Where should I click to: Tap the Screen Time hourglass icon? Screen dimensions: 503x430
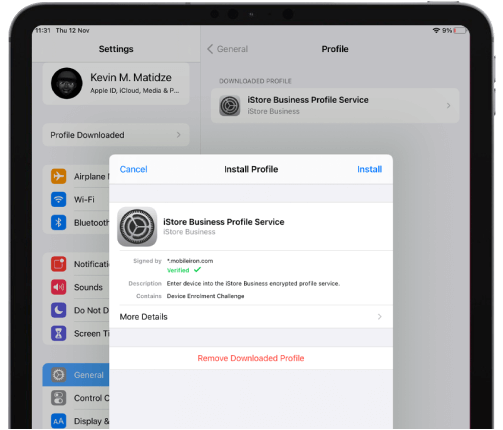(x=58, y=333)
